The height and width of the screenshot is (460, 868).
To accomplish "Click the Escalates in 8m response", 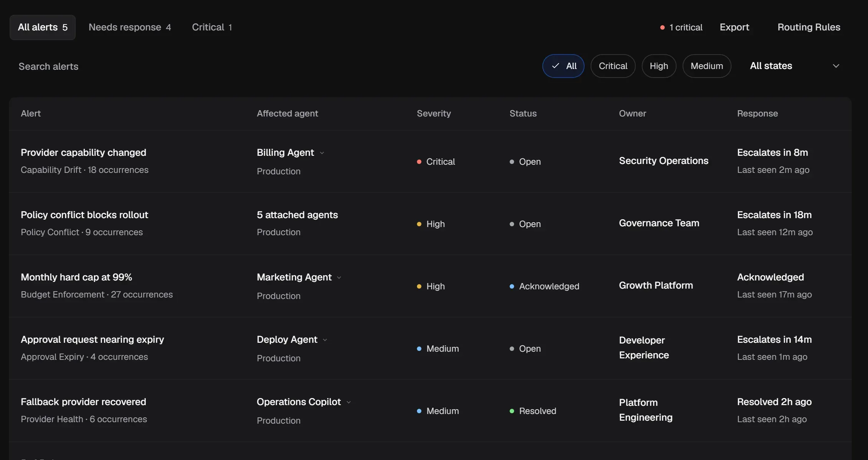I will [772, 152].
